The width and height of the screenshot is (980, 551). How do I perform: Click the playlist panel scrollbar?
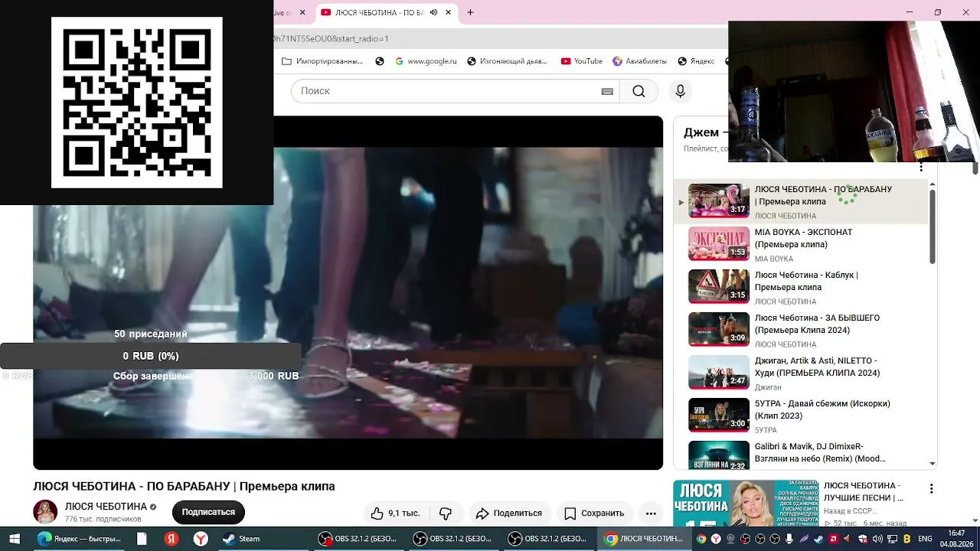click(933, 227)
